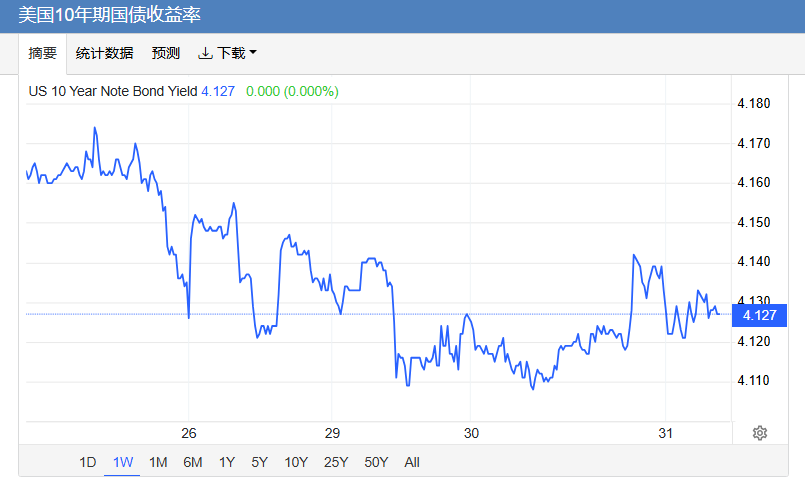Switch chart to 5Y range
The height and width of the screenshot is (493, 805).
(x=259, y=462)
